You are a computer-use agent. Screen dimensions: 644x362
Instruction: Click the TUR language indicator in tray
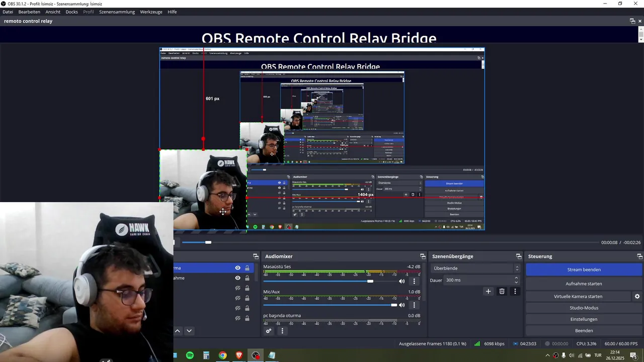point(599,355)
